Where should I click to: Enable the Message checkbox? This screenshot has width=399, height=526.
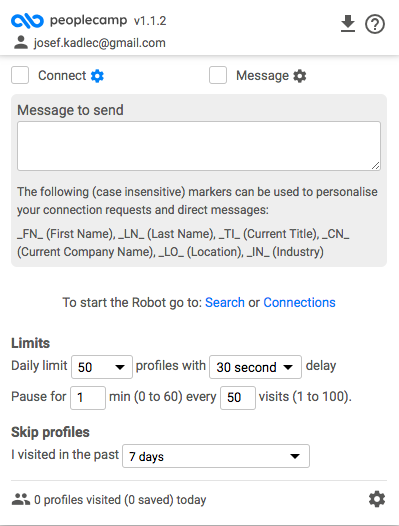(218, 75)
